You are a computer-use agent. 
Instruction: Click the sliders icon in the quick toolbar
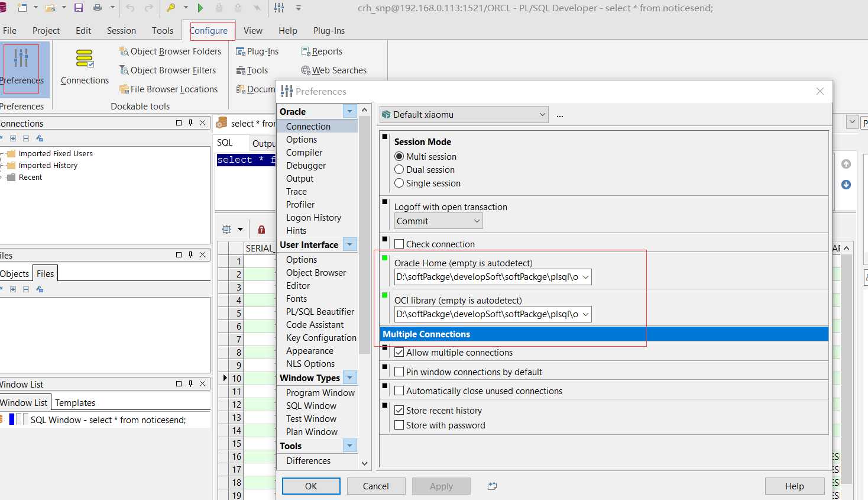tap(279, 8)
